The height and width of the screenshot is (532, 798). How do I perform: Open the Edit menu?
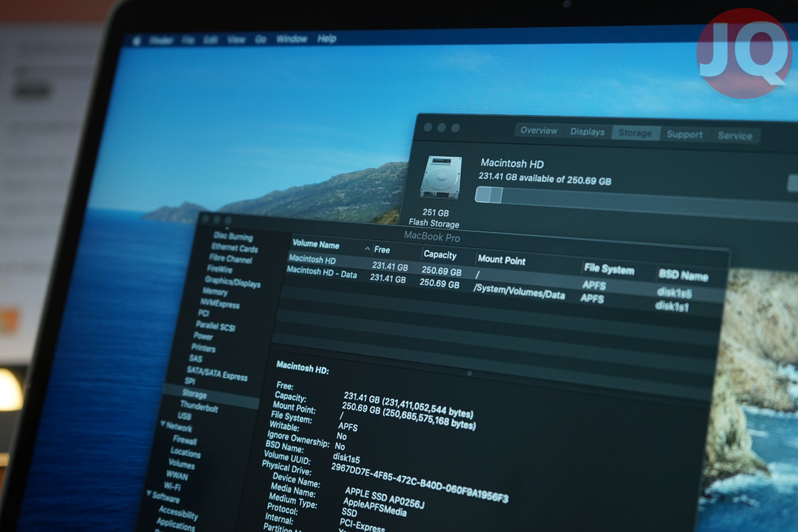[211, 40]
